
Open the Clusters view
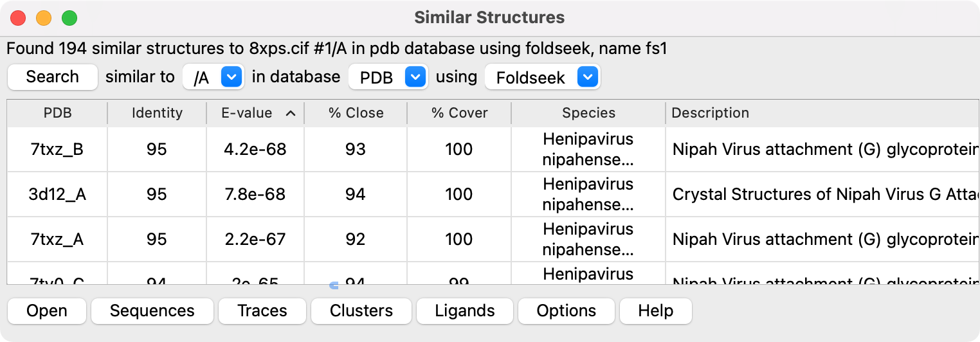click(361, 311)
